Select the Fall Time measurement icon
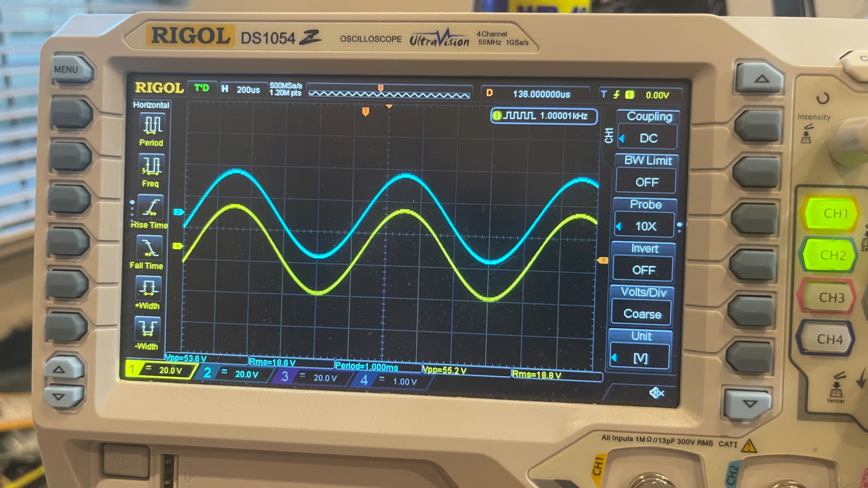This screenshot has width=868, height=488. (150, 247)
